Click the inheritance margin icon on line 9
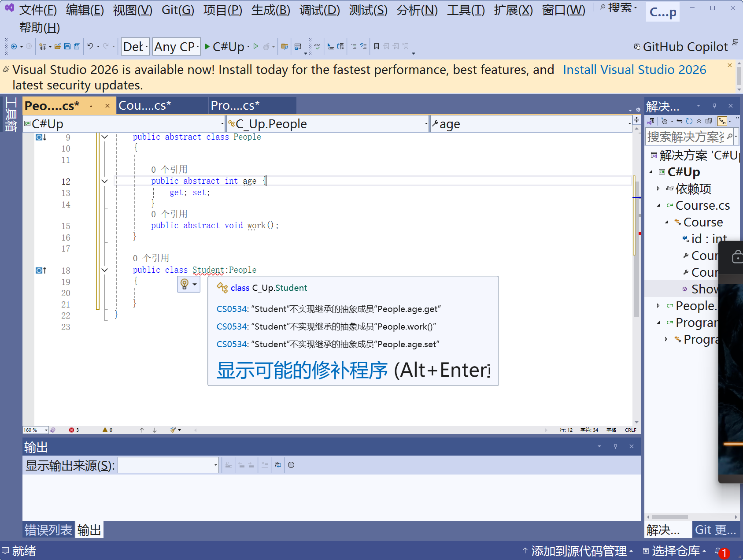 point(41,137)
